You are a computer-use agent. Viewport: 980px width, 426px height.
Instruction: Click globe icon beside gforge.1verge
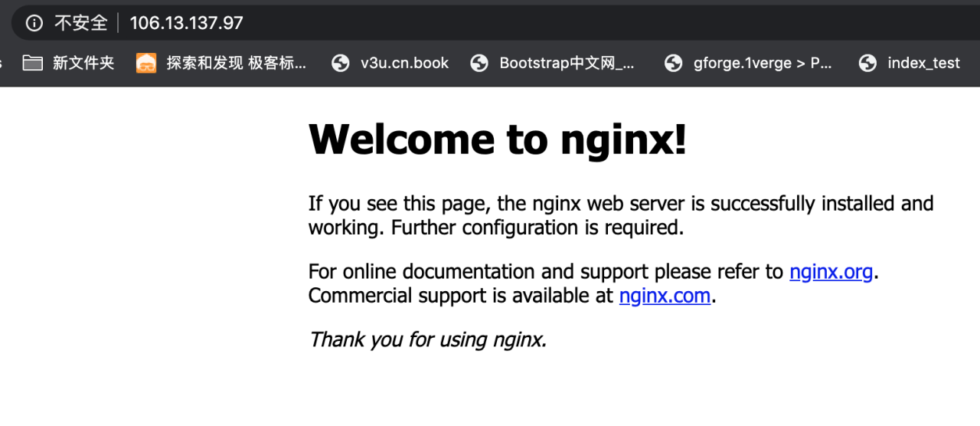pos(673,63)
